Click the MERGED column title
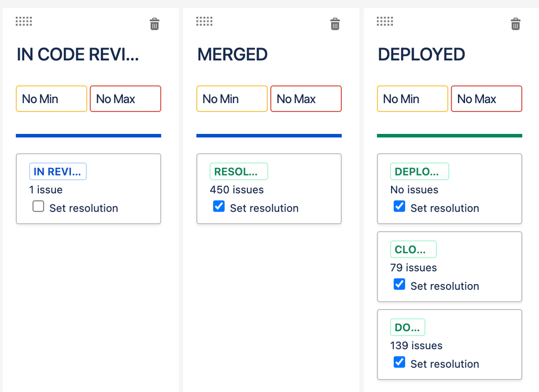This screenshot has height=392, width=539. [x=232, y=55]
